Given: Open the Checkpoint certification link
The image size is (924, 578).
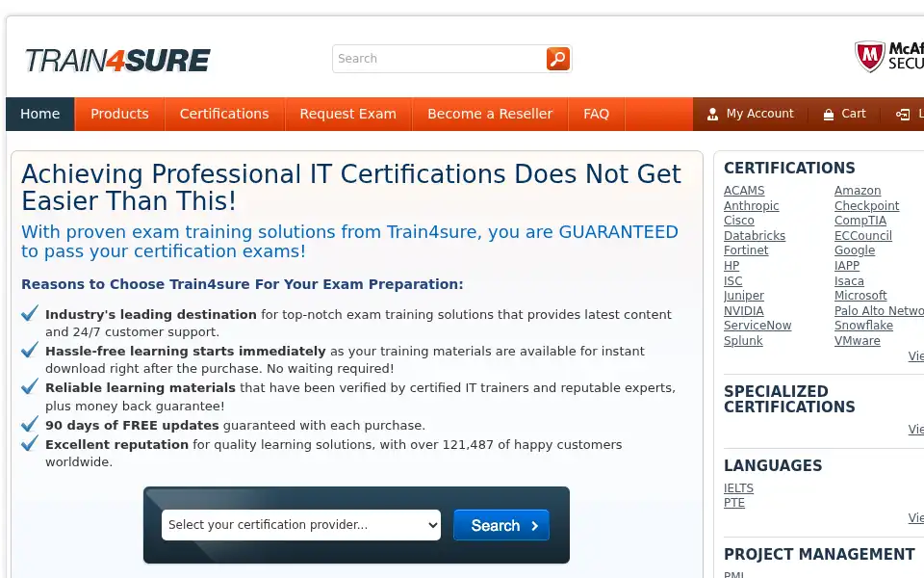Looking at the screenshot, I should coord(867,206).
